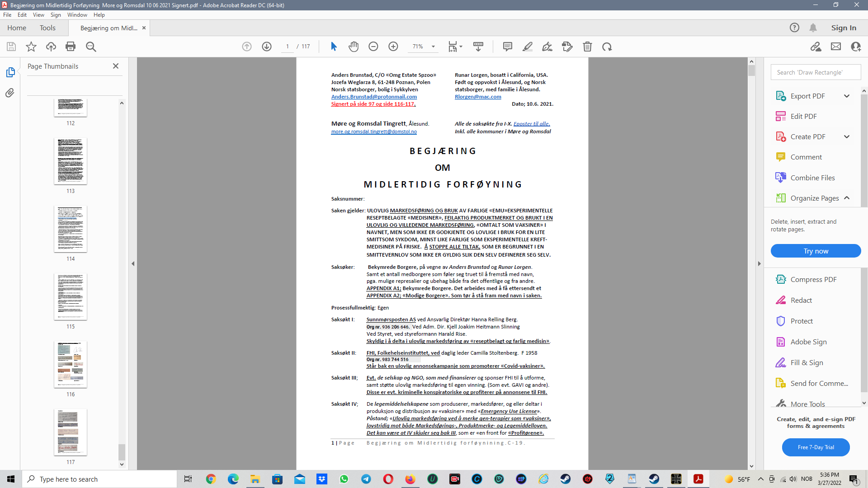Collapse the right tools pane arrow

pos(759,263)
